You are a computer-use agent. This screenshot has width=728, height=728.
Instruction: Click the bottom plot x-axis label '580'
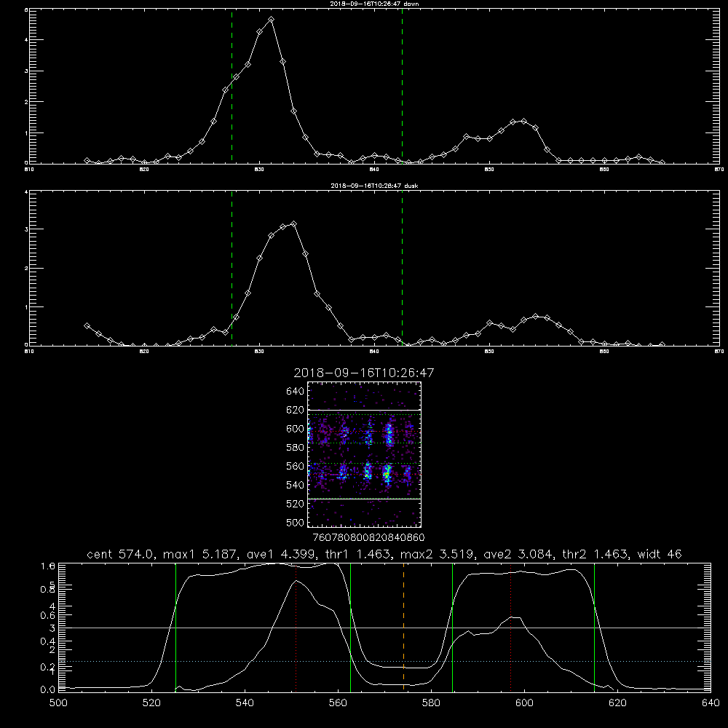(x=431, y=703)
